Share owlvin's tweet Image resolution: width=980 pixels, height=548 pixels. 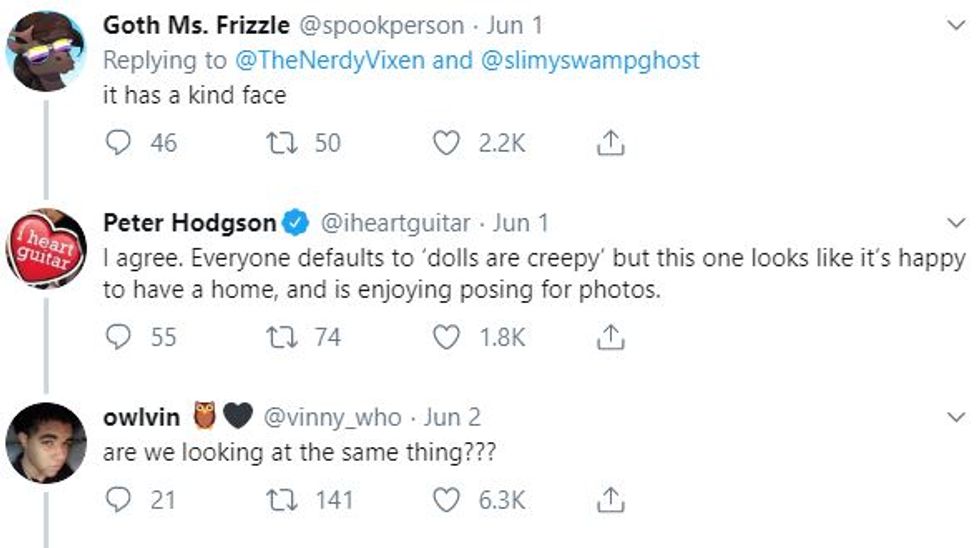[609, 499]
